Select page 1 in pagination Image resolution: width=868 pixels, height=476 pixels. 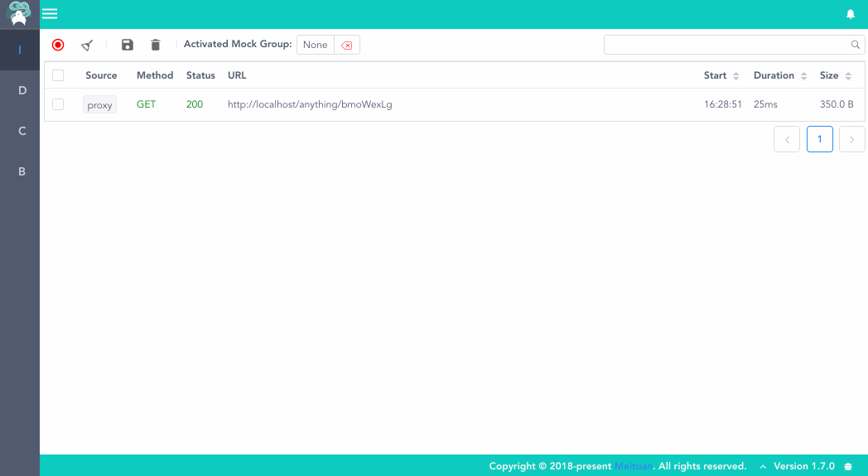(820, 139)
